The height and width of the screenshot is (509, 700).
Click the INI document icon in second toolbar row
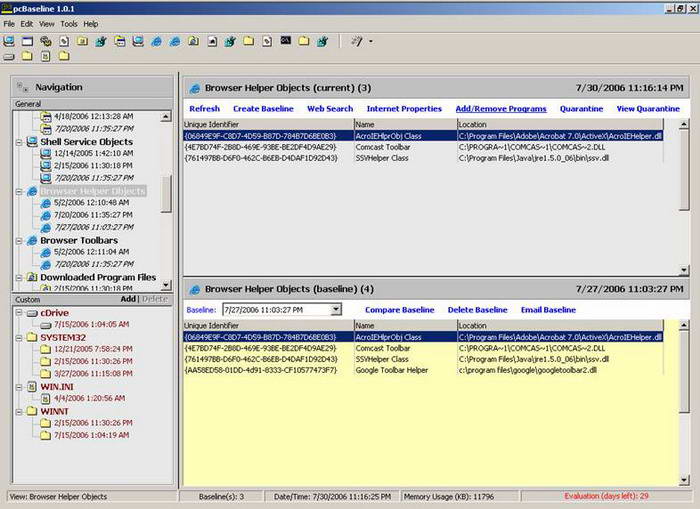(46, 56)
